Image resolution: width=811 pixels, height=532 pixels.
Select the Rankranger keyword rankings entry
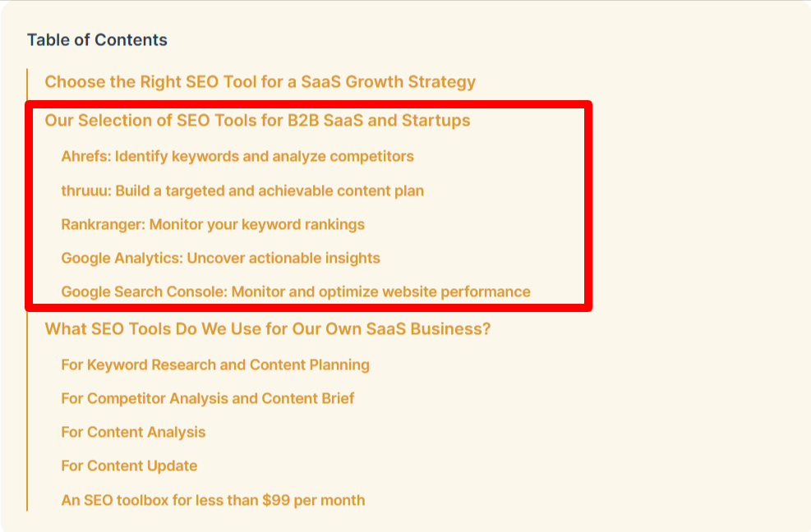coord(213,224)
